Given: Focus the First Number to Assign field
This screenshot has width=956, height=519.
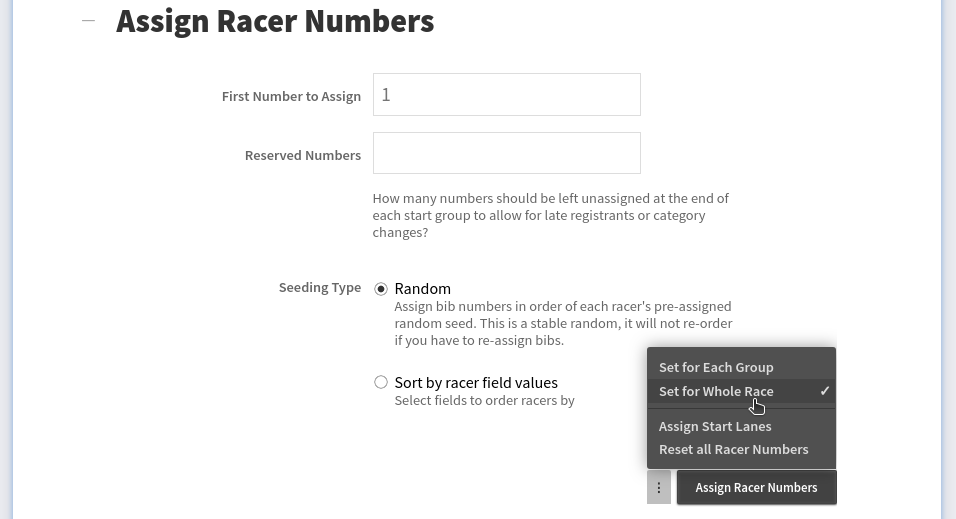Looking at the screenshot, I should [506, 95].
